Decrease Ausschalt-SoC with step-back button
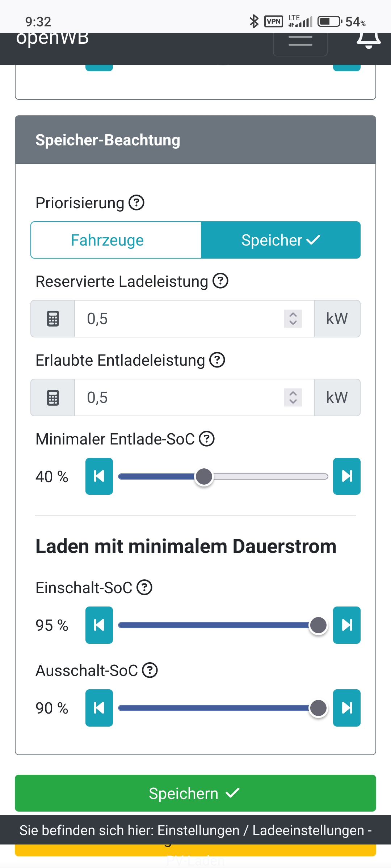Image resolution: width=391 pixels, height=868 pixels. [x=99, y=708]
